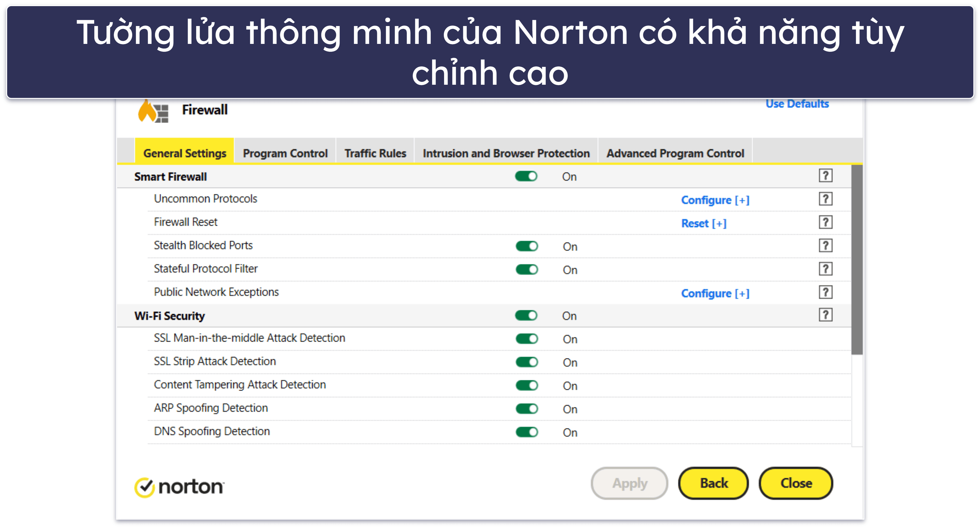This screenshot has width=980, height=528.
Task: Click the Stateful Protocol Filter label
Action: point(206,269)
